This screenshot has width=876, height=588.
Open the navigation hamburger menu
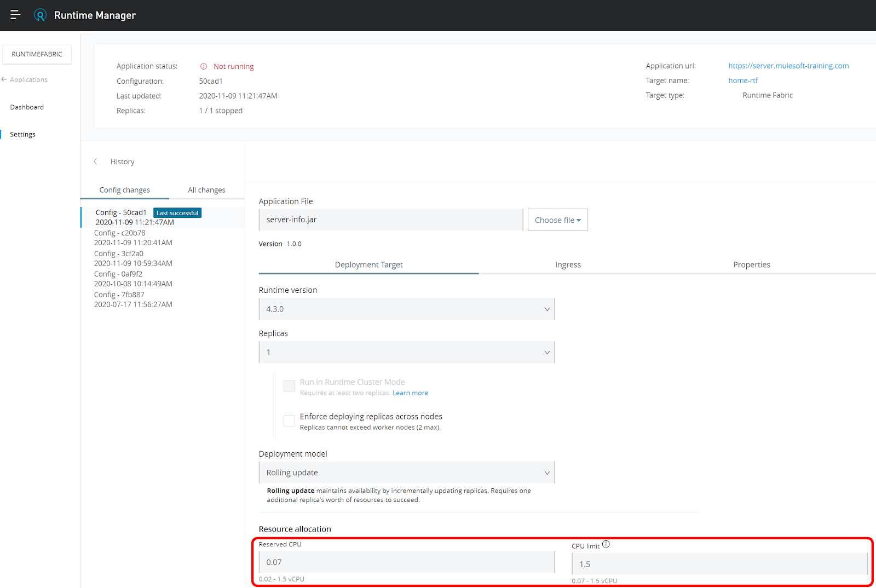(x=15, y=15)
